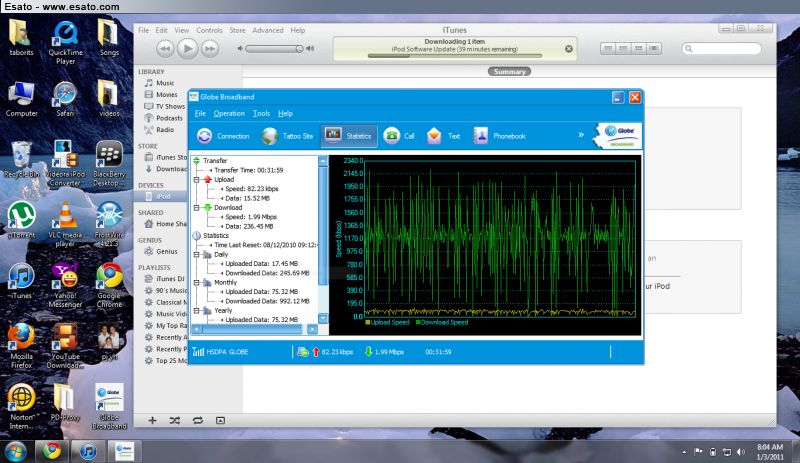
Task: Click scroll right arrow of statistics tree
Action: 312,329
